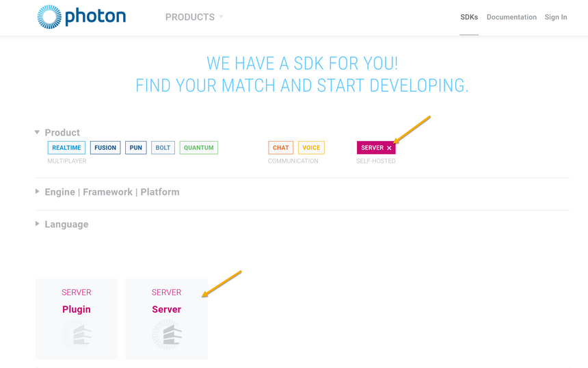This screenshot has height=368, width=588.
Task: Click the MULTIPLAYER group label
Action: (67, 161)
